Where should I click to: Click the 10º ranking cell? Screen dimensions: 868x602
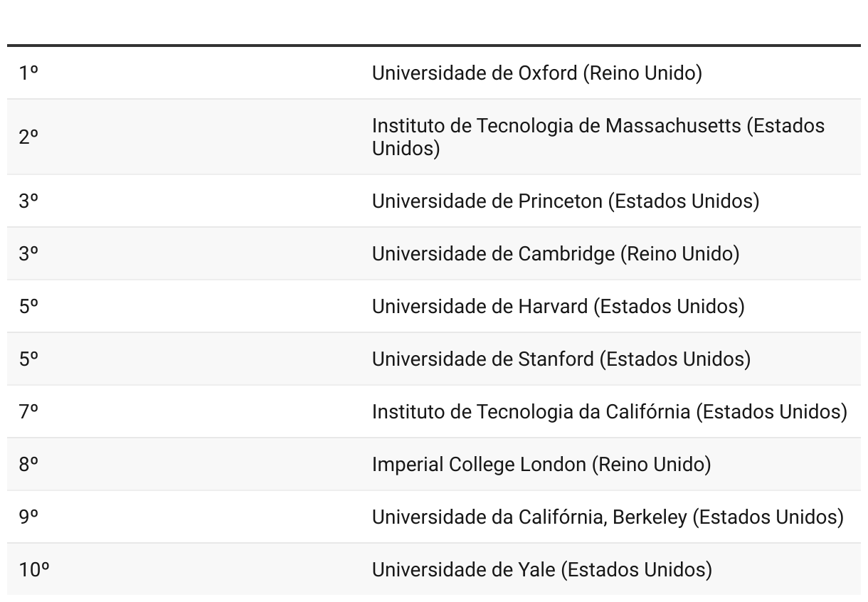point(34,570)
